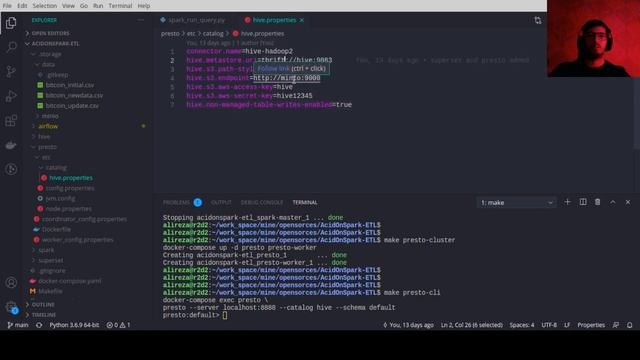Select the TERMINAL panel tab
The image size is (640, 360).
tap(305, 202)
